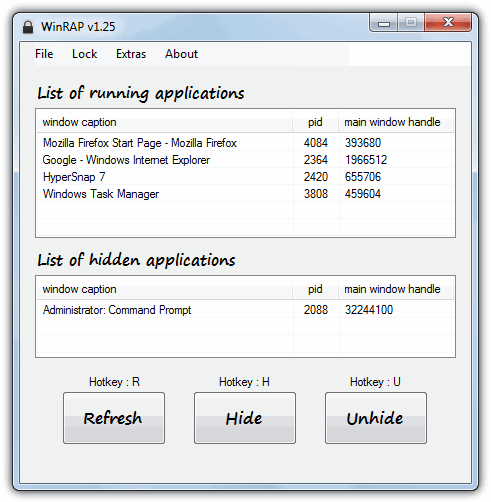Open the About menu
Viewport: 491px width, 502px height.
click(181, 54)
